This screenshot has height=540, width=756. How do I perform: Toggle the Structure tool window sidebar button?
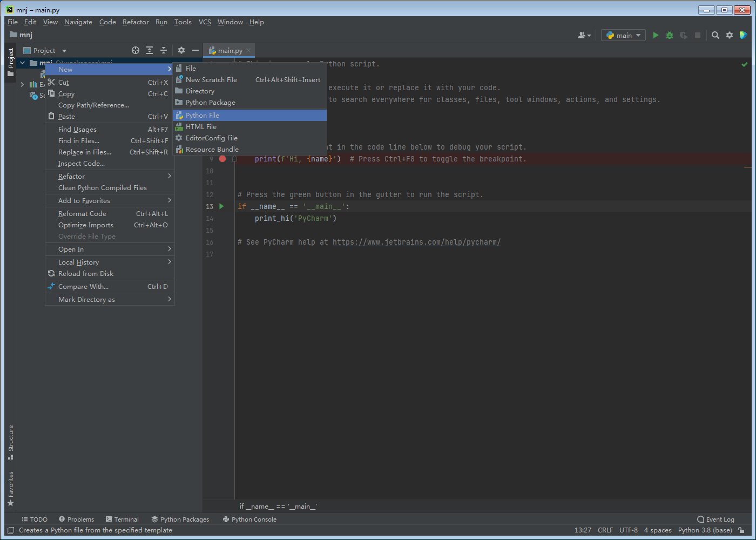tap(11, 442)
